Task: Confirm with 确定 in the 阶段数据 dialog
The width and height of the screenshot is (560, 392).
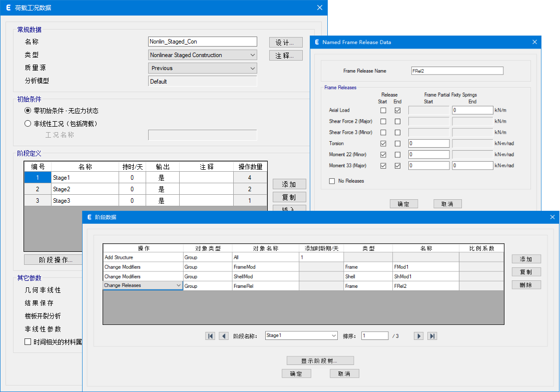Action: tap(296, 373)
